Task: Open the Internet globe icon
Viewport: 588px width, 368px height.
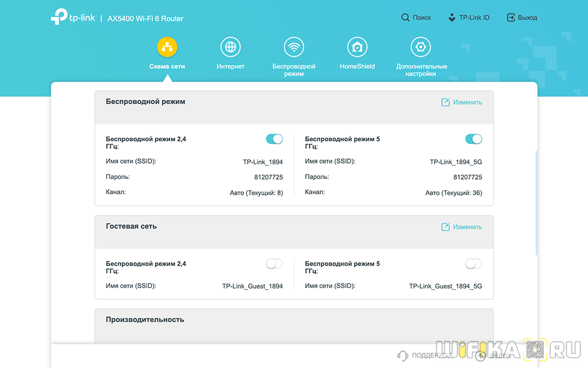Action: pos(230,47)
